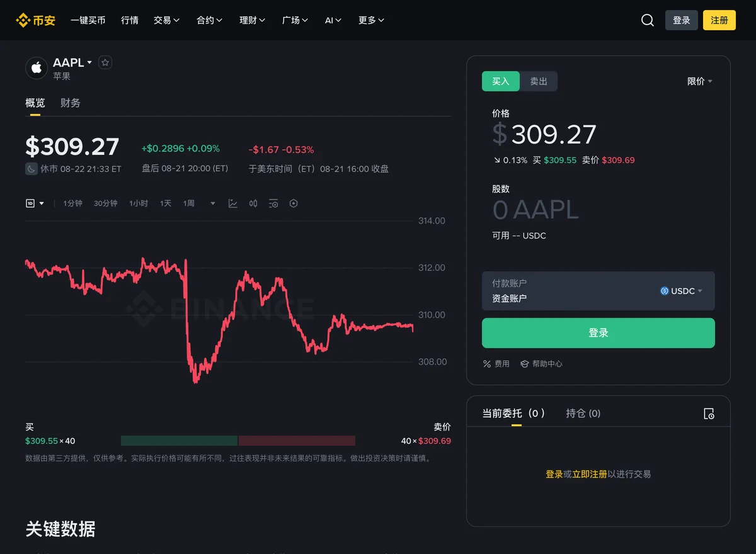The height and width of the screenshot is (554, 756).
Task: Expand more chart intervals arrow after 1周
Action: (213, 203)
